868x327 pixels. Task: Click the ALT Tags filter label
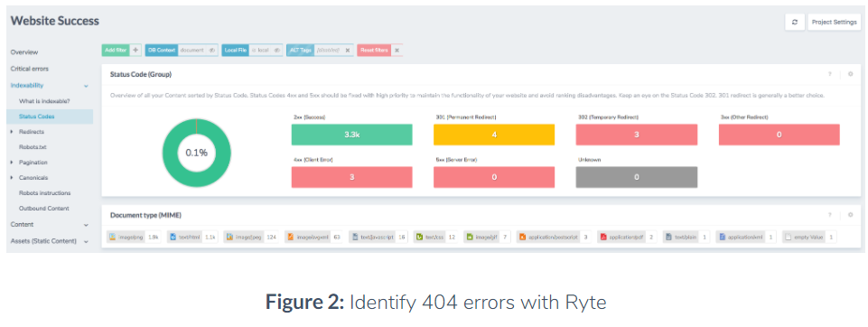tap(300, 50)
